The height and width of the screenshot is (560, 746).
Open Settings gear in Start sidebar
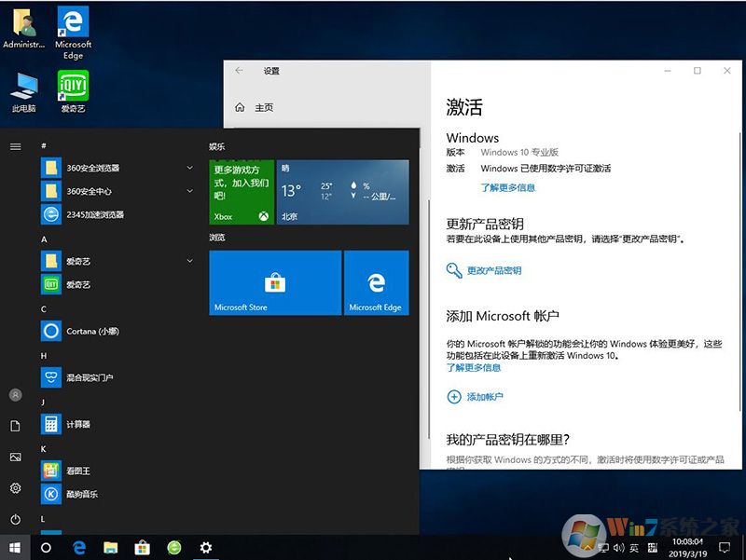15,488
